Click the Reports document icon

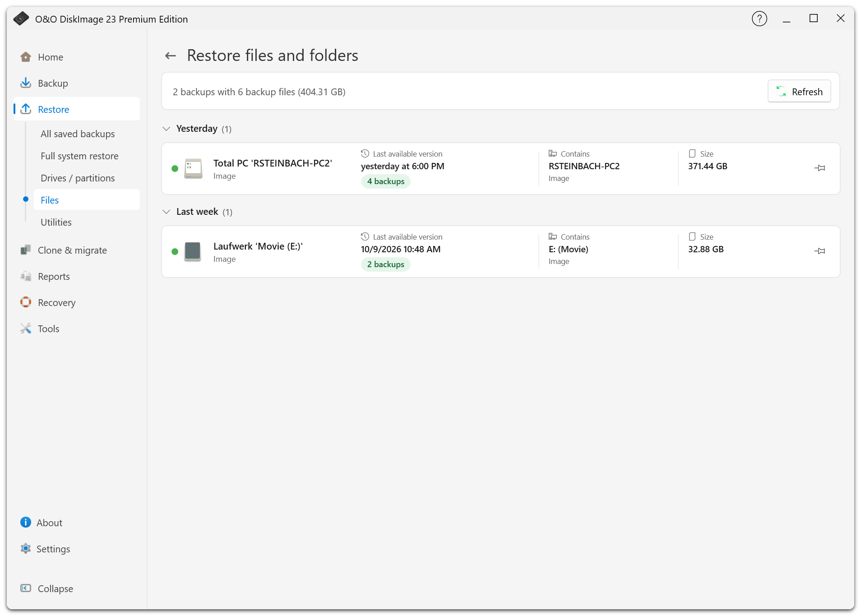tap(26, 276)
